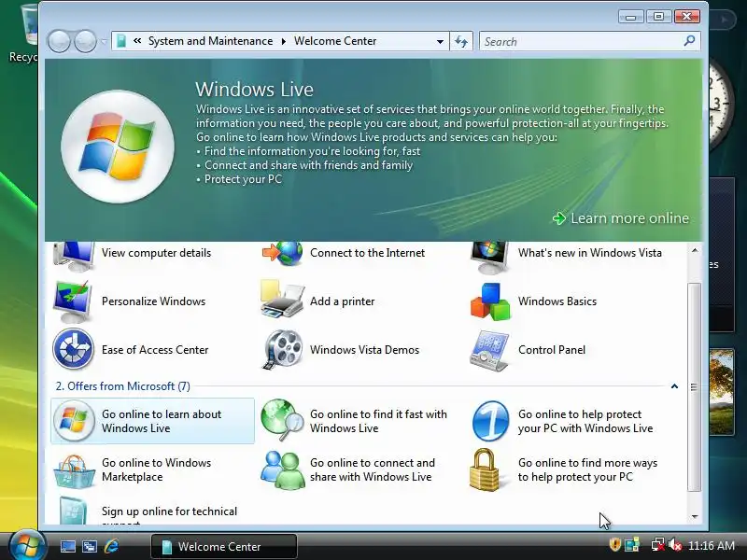Expand the arrow after System and Maintenance
This screenshot has height=560, width=747.
pos(284,41)
